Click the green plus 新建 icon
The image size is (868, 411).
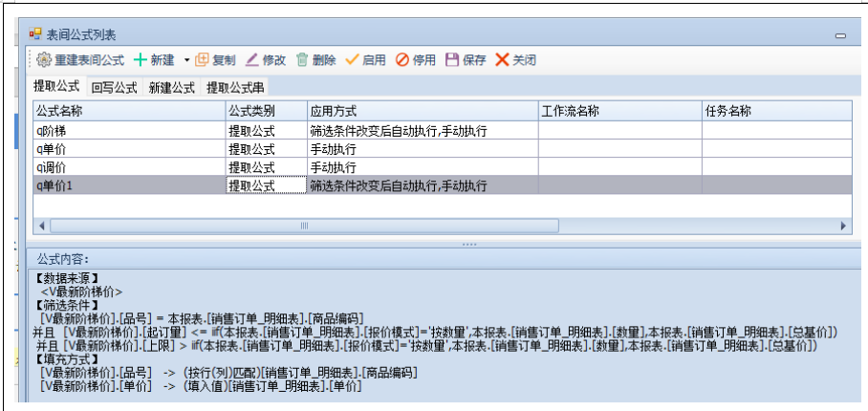[x=140, y=59]
